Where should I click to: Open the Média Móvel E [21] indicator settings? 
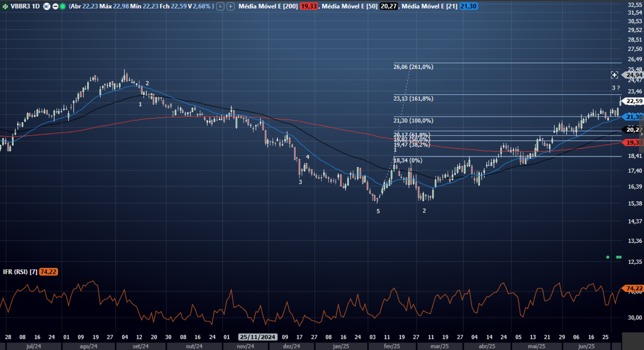(429, 6)
